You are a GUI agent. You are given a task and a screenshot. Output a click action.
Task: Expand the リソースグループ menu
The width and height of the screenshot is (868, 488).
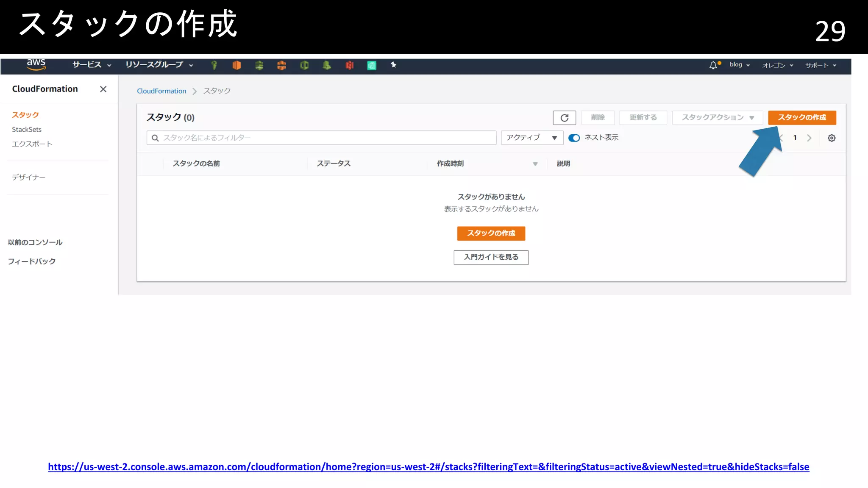pyautogui.click(x=159, y=65)
